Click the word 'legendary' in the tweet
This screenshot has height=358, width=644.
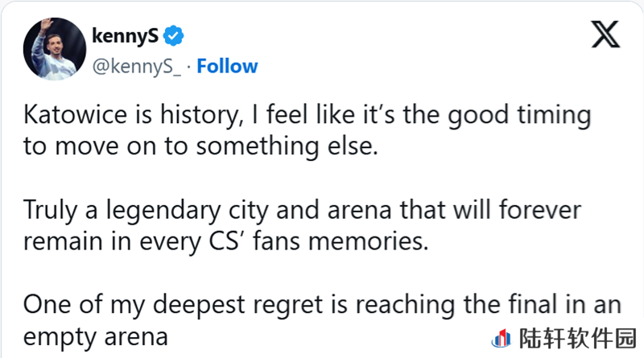click(163, 210)
